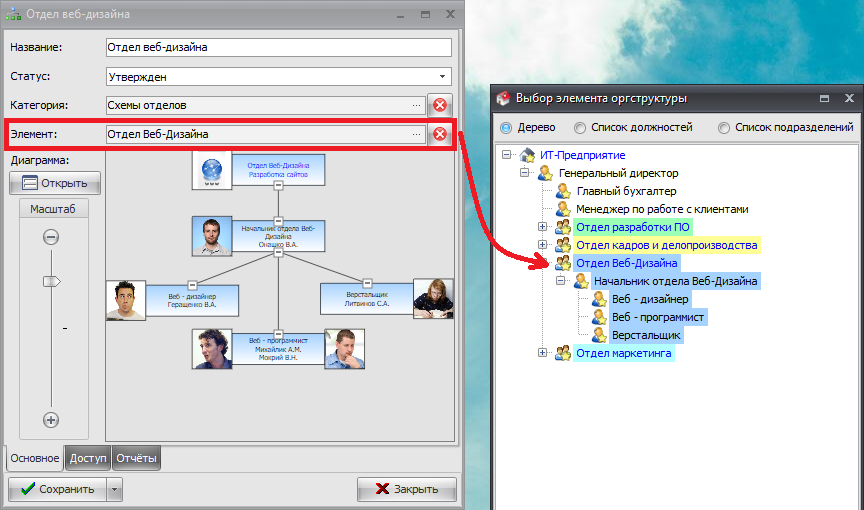Click the zoom out minus icon
The height and width of the screenshot is (510, 864).
(51, 237)
